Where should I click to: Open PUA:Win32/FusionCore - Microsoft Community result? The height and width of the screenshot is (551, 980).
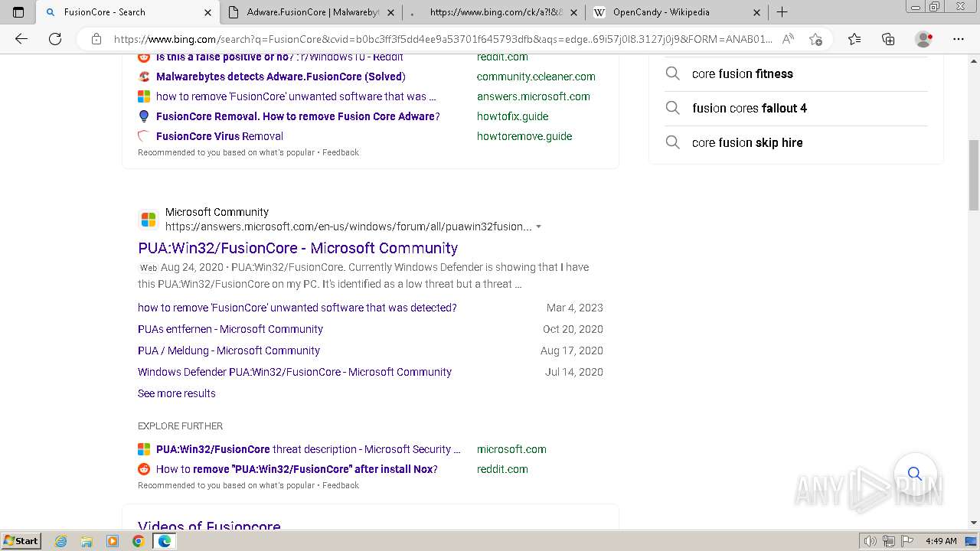point(298,248)
